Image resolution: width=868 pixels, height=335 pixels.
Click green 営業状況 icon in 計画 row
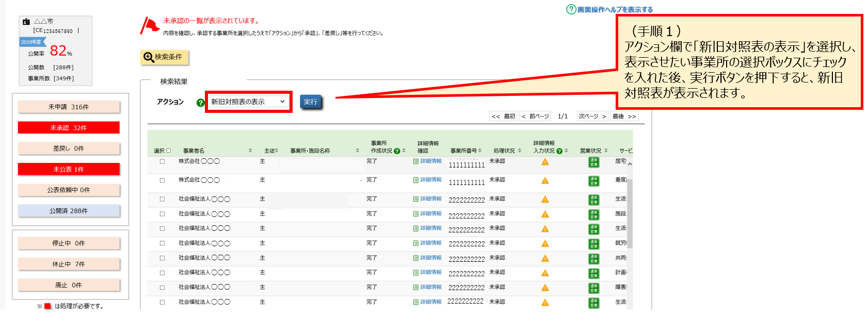594,274
